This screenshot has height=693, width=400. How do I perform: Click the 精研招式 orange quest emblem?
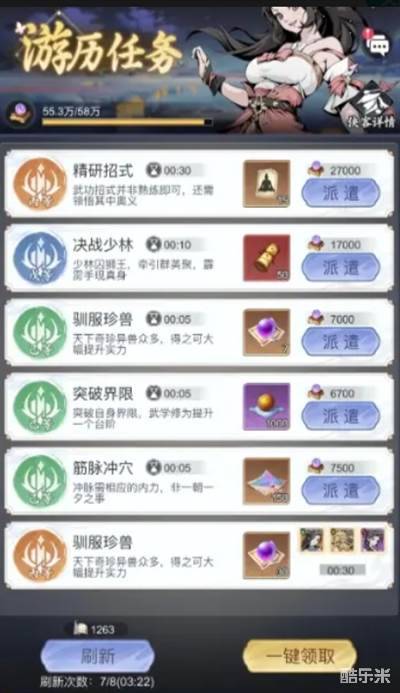40,184
